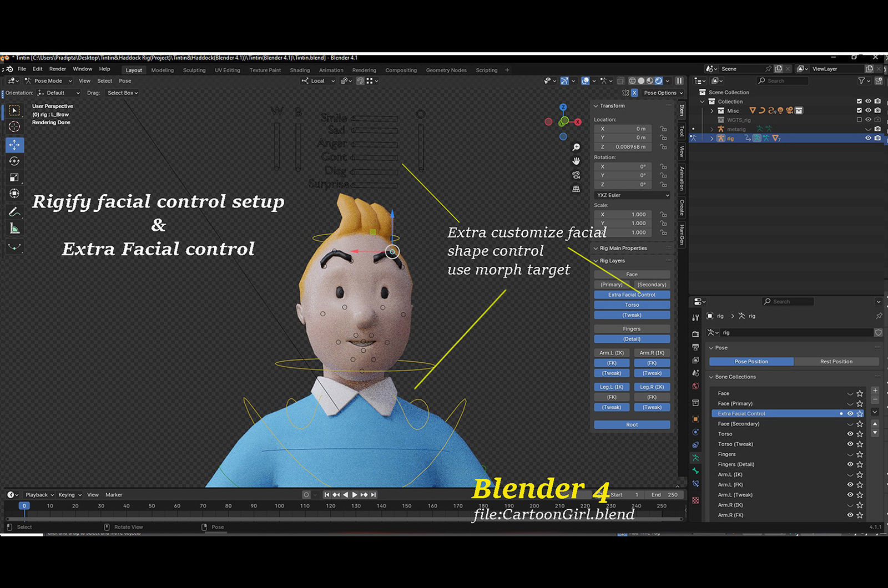
Task: Open the File menu
Action: coord(22,69)
